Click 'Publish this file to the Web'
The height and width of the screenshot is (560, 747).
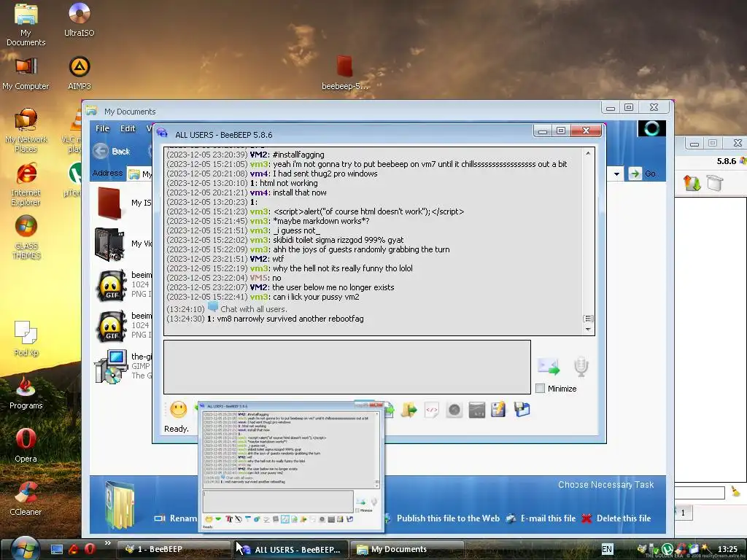click(448, 518)
